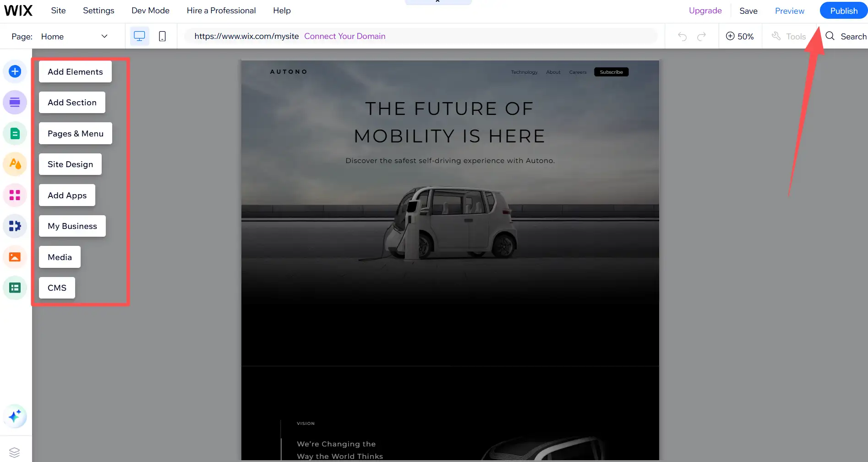Click the Search magnifier icon
This screenshot has height=462, width=868.
pyautogui.click(x=830, y=36)
